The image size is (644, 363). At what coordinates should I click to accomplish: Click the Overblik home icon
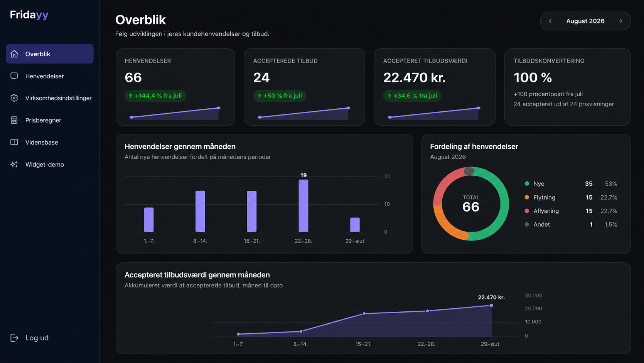click(14, 54)
